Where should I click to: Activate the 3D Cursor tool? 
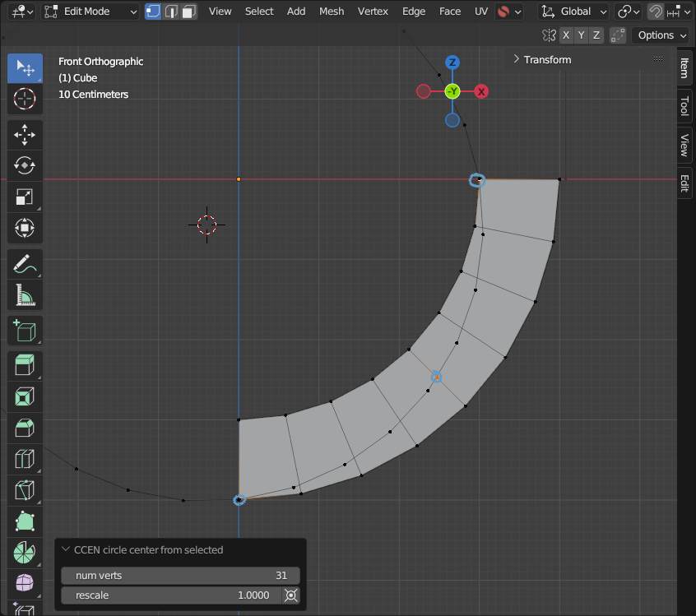[25, 99]
